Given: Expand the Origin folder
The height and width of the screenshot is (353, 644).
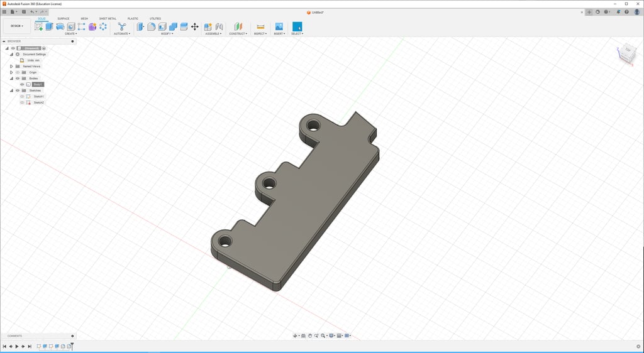Looking at the screenshot, I should tap(11, 72).
